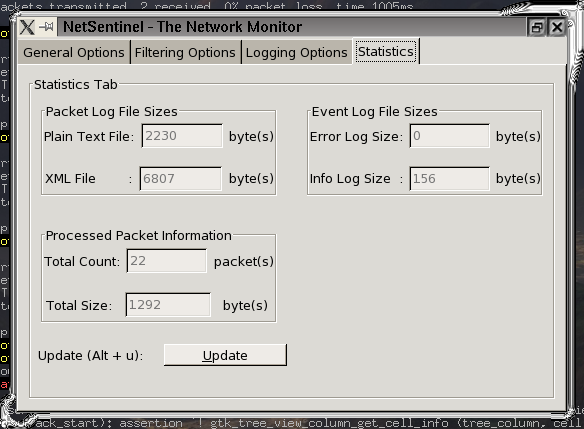Click the Total Size bytes field

(168, 305)
